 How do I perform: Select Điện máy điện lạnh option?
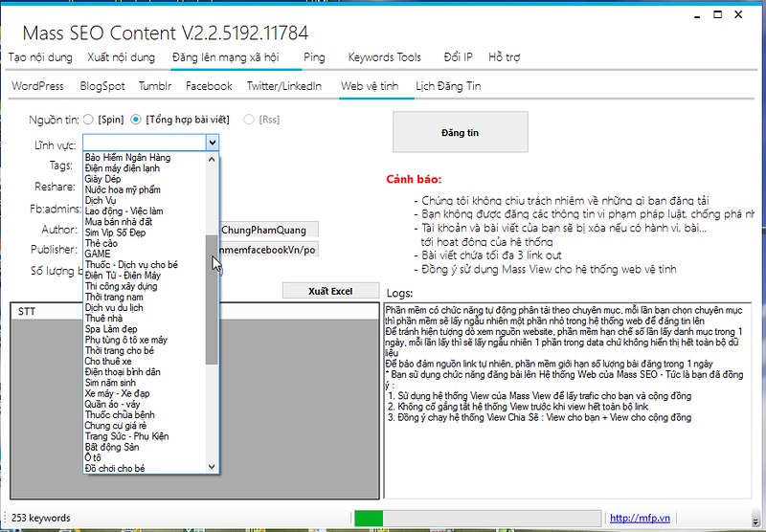pos(123,168)
